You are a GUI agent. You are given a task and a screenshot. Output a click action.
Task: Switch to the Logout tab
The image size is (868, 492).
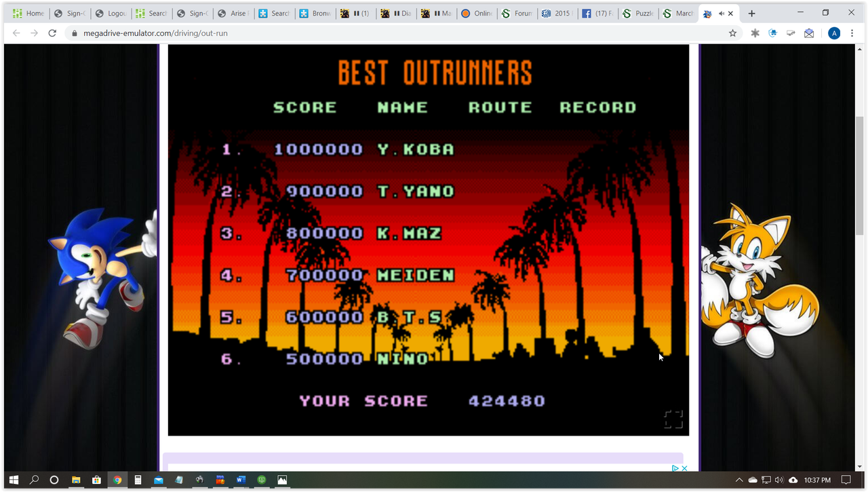(x=110, y=14)
